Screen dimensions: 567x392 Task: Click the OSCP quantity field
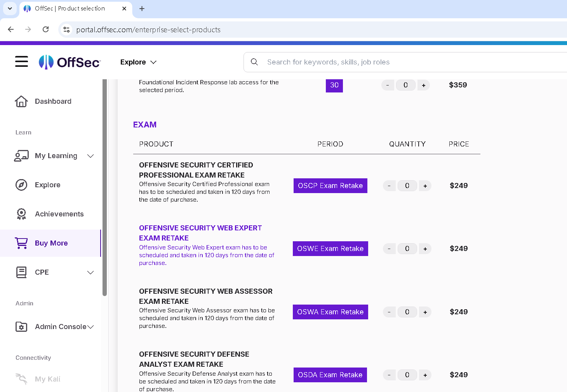coord(407,186)
